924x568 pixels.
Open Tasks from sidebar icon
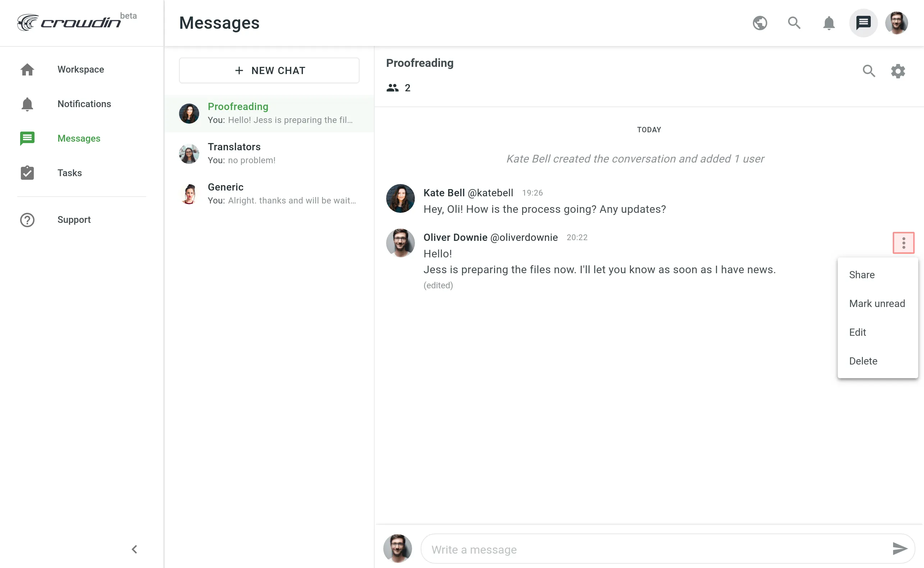pos(27,173)
